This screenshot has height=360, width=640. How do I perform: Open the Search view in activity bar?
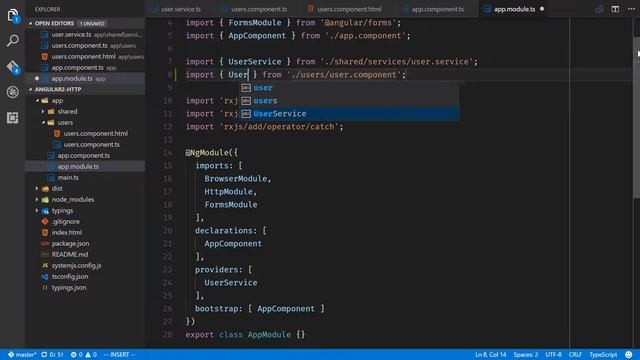pyautogui.click(x=13, y=41)
